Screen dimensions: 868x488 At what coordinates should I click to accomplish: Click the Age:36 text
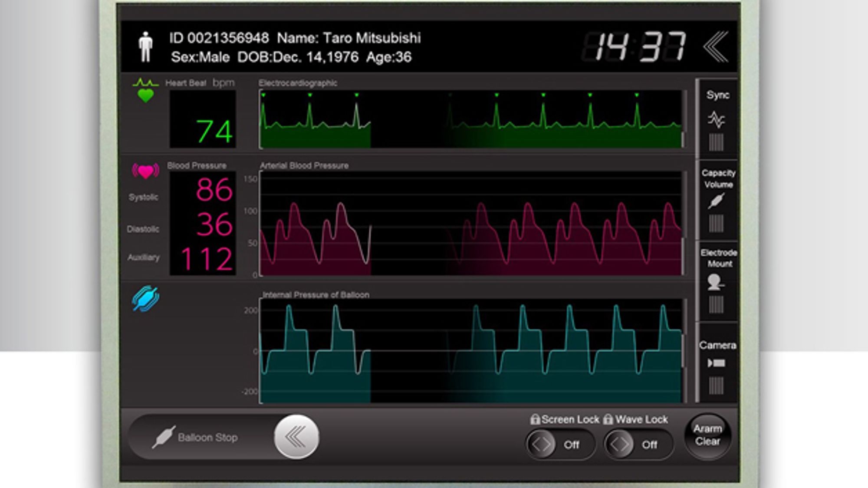tap(389, 57)
